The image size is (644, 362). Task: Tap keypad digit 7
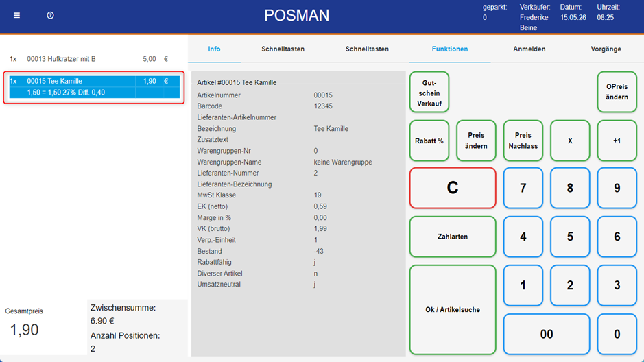click(523, 188)
